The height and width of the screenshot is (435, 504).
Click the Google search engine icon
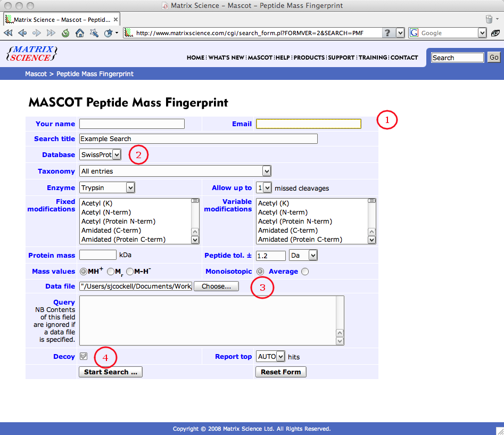[x=414, y=33]
